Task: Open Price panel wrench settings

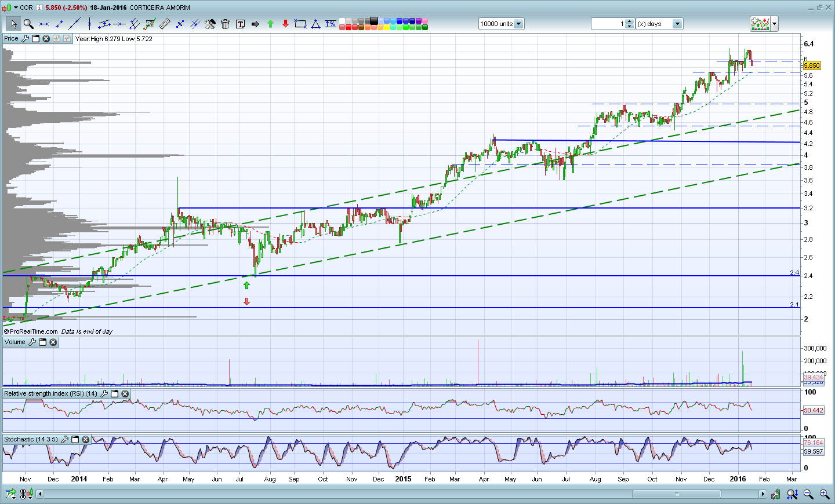Action: click(x=25, y=38)
